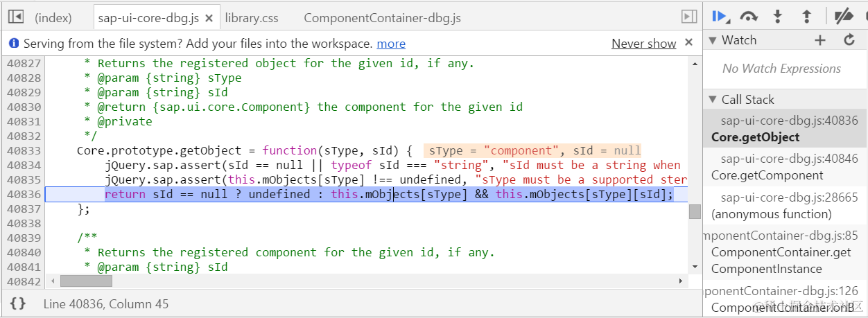This screenshot has height=318, width=868.
Task: Open the library.css tab
Action: coord(252,18)
